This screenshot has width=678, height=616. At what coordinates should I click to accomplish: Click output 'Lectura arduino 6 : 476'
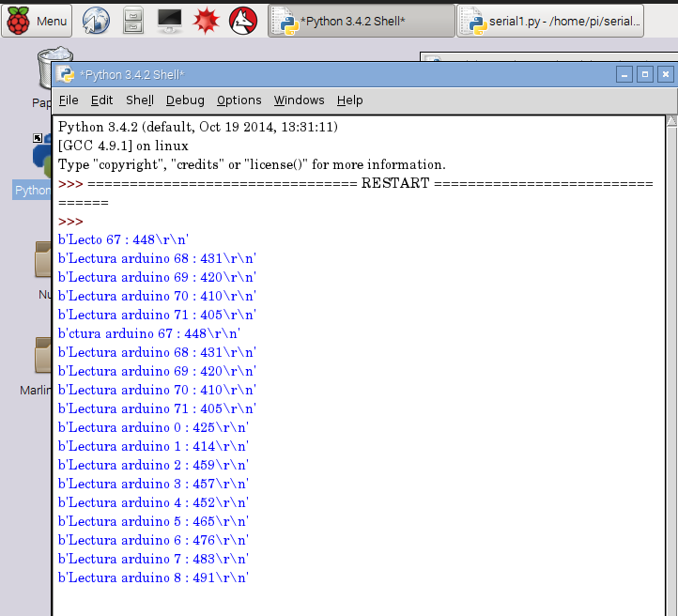click(153, 540)
